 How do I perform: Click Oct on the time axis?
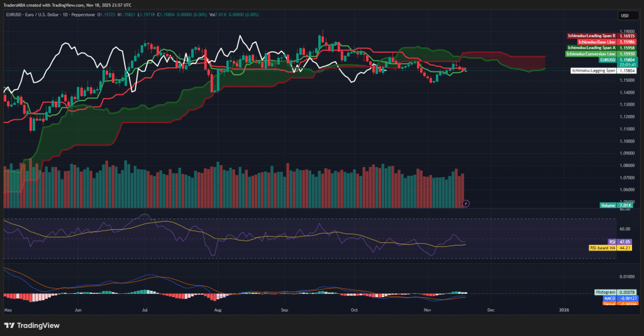354,310
